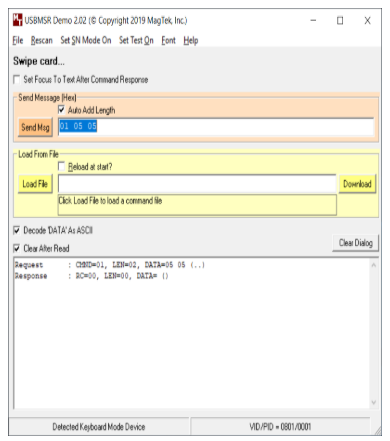This screenshot has width=390, height=441.
Task: Select the Rescan menu item
Action: pyautogui.click(x=42, y=41)
